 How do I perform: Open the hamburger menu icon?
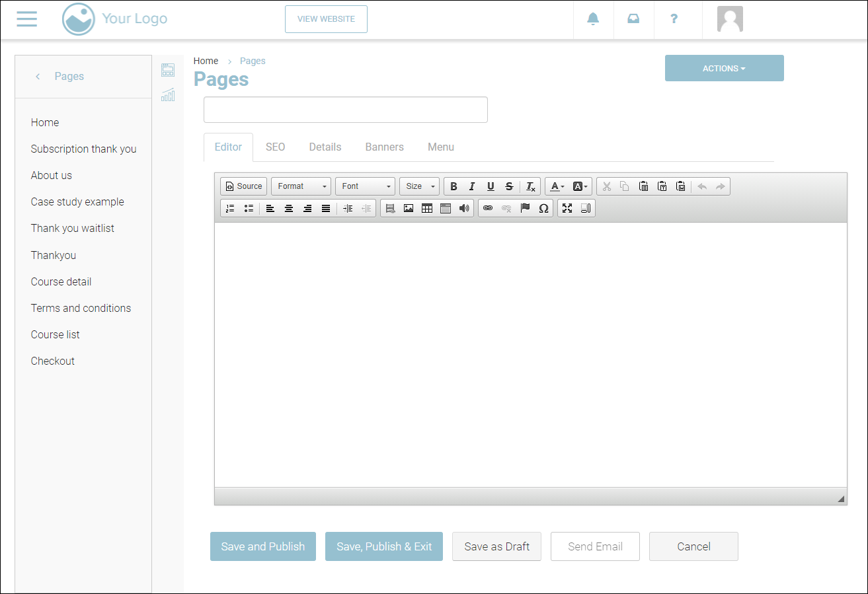[27, 19]
